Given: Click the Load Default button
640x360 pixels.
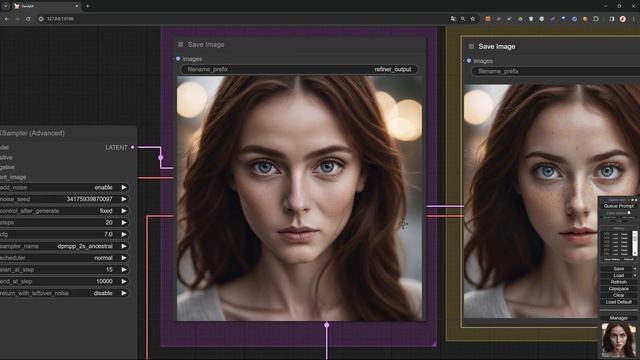Looking at the screenshot, I should coord(619,302).
